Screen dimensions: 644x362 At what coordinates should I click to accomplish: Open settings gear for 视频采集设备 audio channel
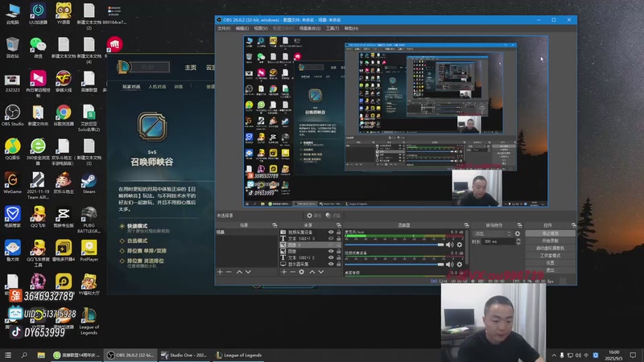(x=460, y=265)
